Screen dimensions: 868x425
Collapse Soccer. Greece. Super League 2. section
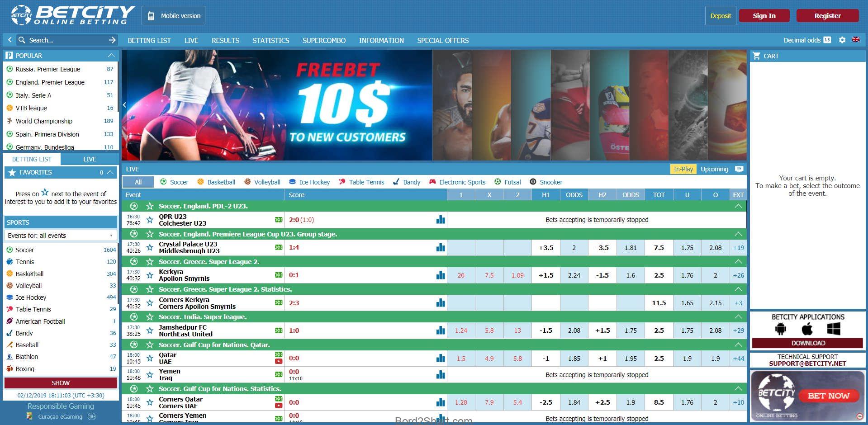pyautogui.click(x=738, y=262)
